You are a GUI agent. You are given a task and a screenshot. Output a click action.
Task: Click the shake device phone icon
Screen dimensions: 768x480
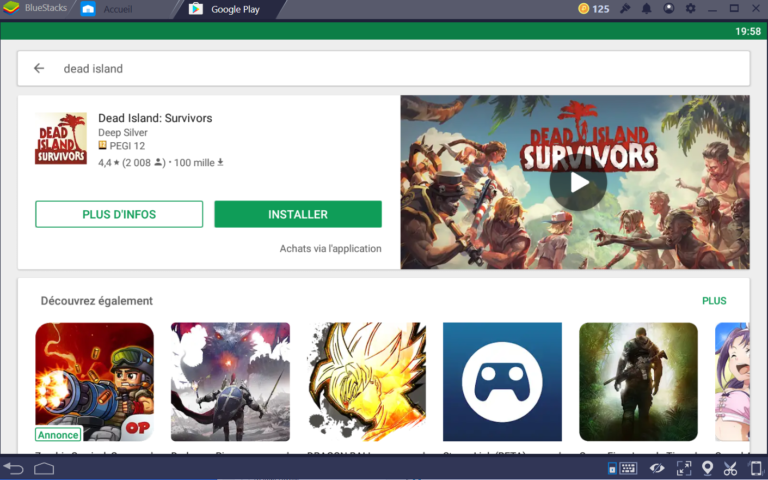point(756,468)
